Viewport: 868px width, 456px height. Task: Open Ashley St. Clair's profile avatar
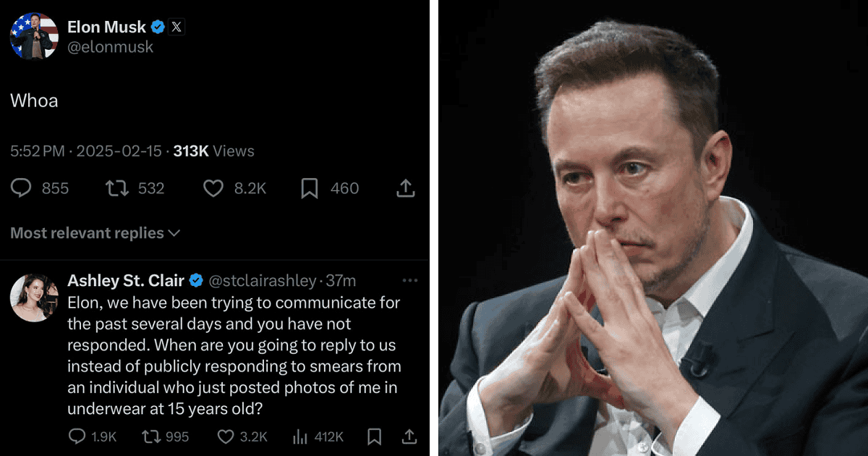34,297
